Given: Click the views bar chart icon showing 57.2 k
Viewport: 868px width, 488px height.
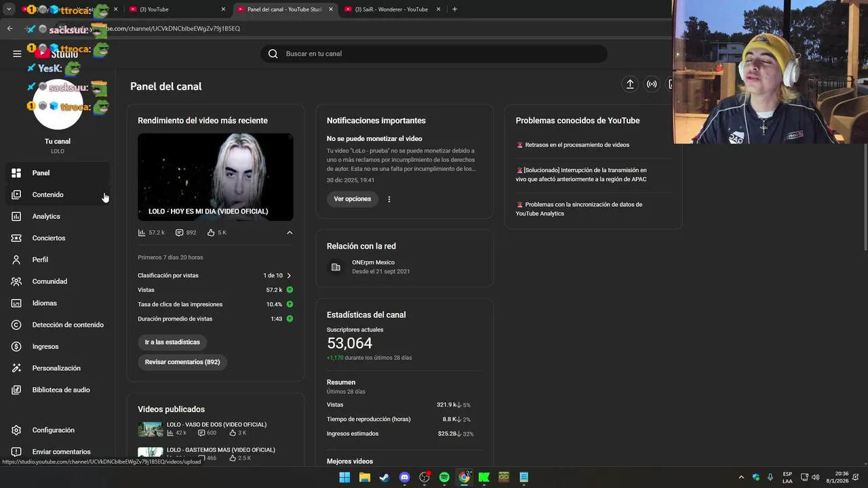Looking at the screenshot, I should coord(142,232).
